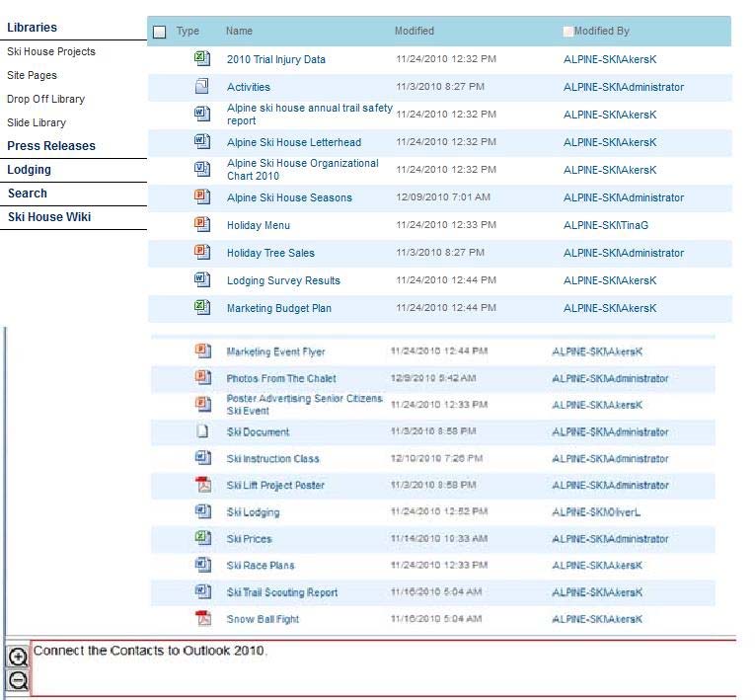Sort list by Modified column header
The image size is (755, 700).
tap(415, 32)
